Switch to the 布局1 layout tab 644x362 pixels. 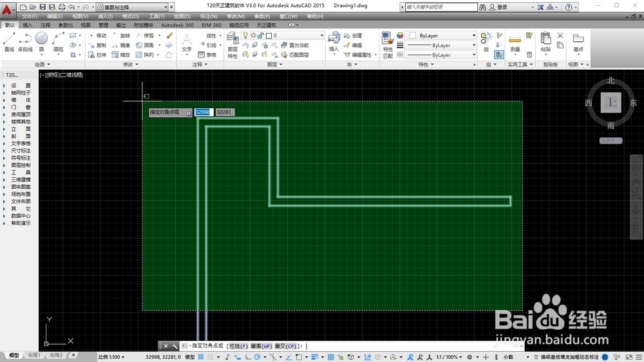point(34,356)
